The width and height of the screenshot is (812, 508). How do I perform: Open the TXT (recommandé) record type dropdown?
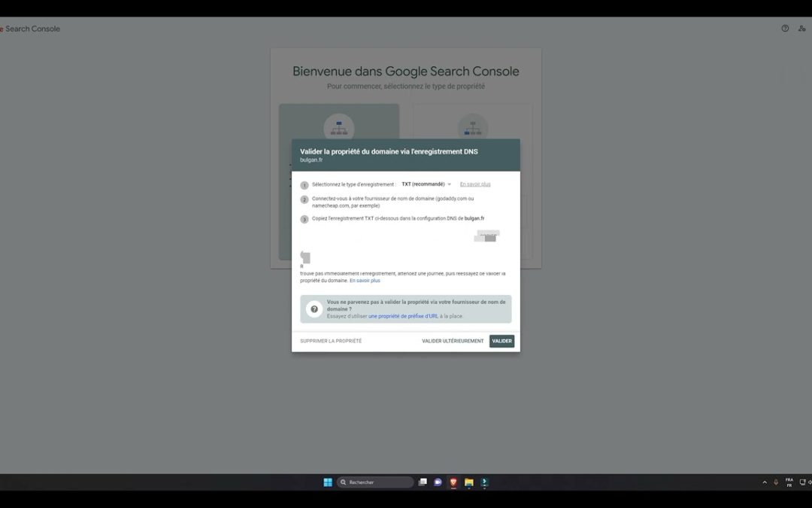pyautogui.click(x=426, y=184)
